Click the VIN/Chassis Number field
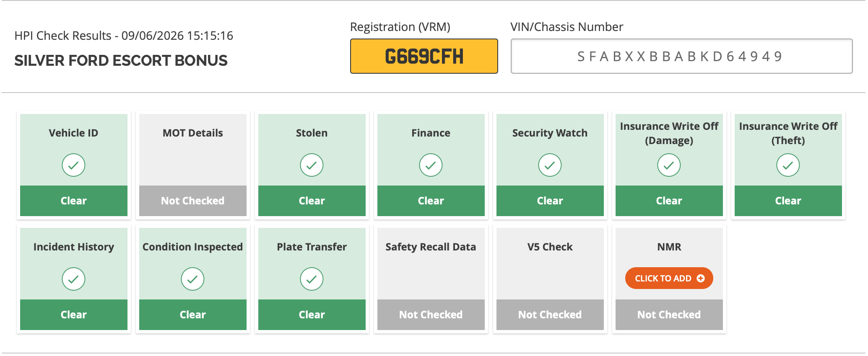 pos(681,56)
